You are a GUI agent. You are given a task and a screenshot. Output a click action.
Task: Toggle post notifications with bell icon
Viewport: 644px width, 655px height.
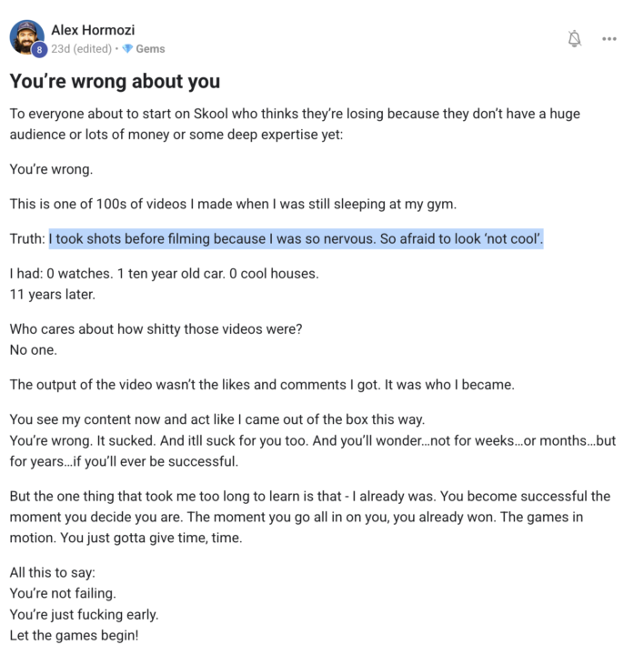click(x=574, y=38)
